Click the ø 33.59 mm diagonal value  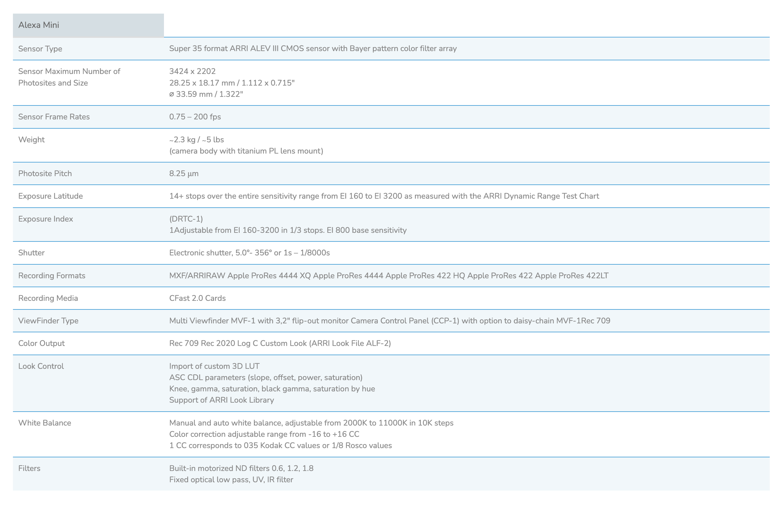(x=206, y=94)
